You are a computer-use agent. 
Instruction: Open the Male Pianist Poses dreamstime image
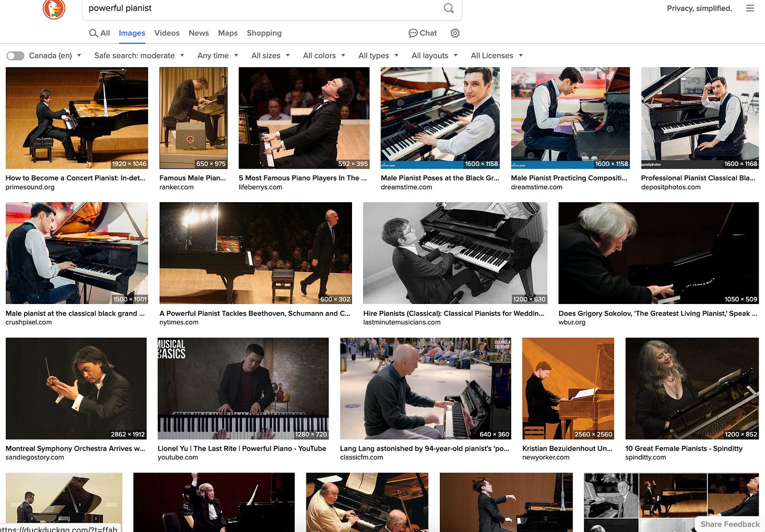[x=440, y=118]
